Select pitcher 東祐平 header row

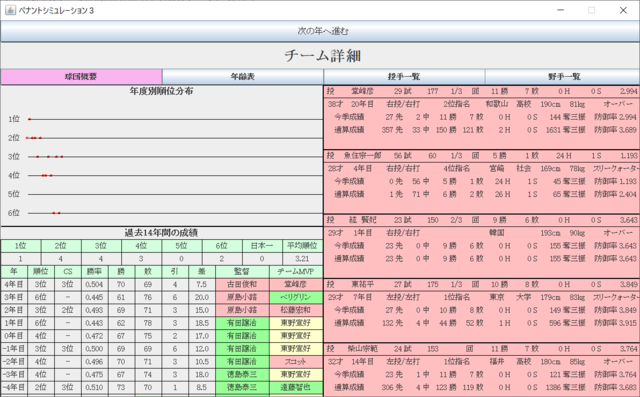(x=482, y=284)
